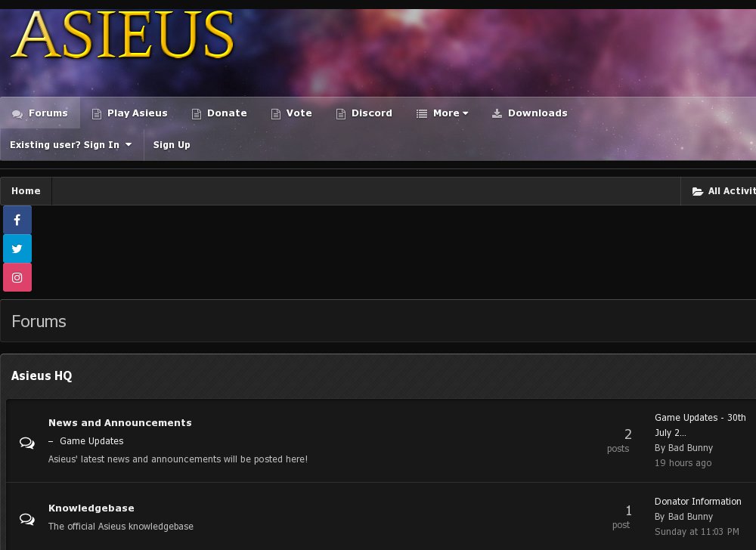Click the Knowledgebase chat bubbles icon

pos(27,519)
